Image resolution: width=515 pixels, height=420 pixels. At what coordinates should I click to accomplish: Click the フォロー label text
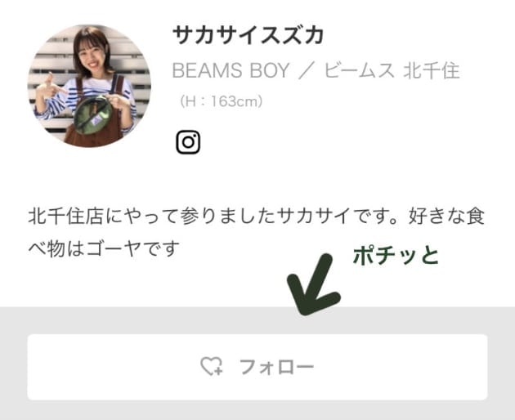pos(276,367)
